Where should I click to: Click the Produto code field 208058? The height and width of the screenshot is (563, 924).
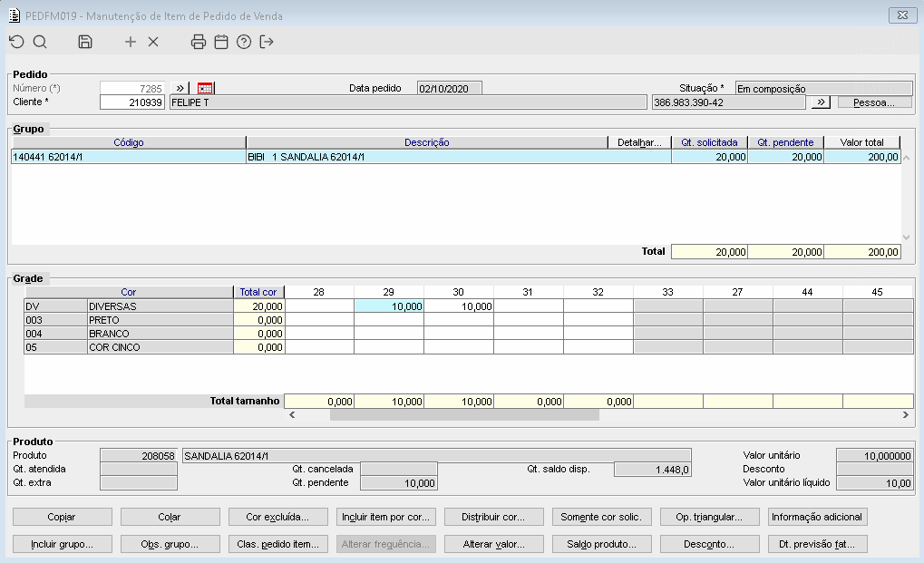pos(139,456)
